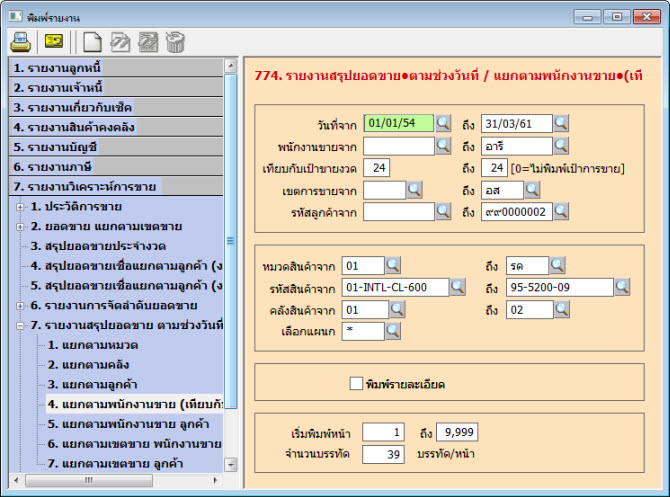The image size is (670, 497).
Task: Click the trash bin delete toolbar icon
Action: pos(175,42)
